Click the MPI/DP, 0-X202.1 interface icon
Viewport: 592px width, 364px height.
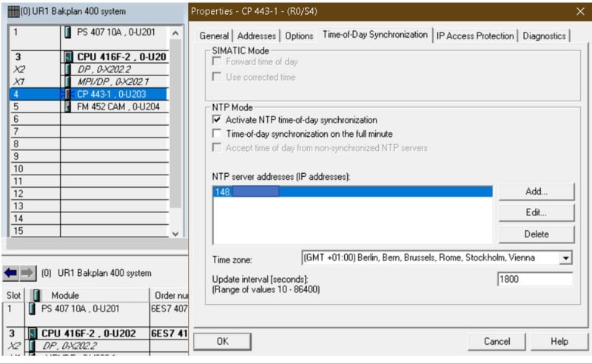[67, 82]
